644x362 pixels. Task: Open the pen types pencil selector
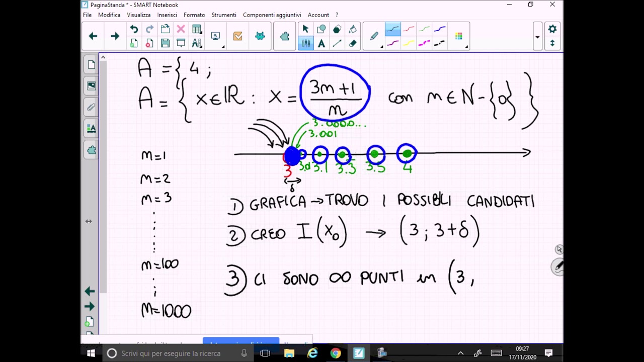pos(374,36)
